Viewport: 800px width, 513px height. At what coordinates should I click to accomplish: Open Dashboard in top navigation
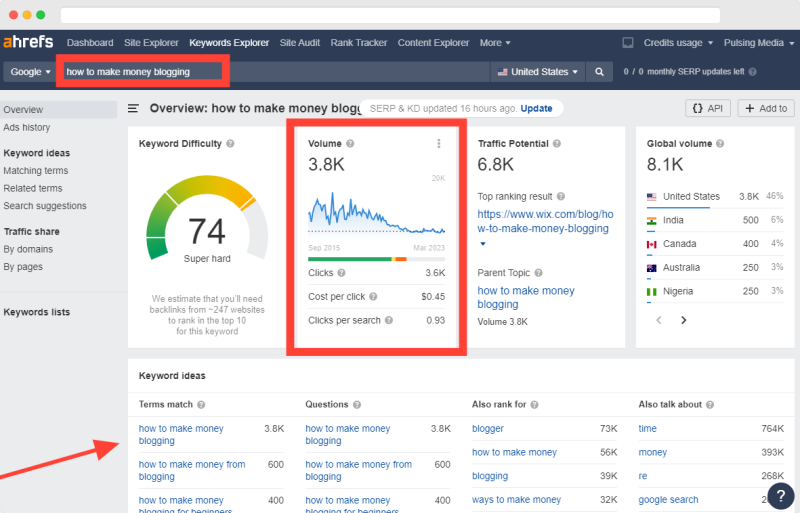click(90, 43)
